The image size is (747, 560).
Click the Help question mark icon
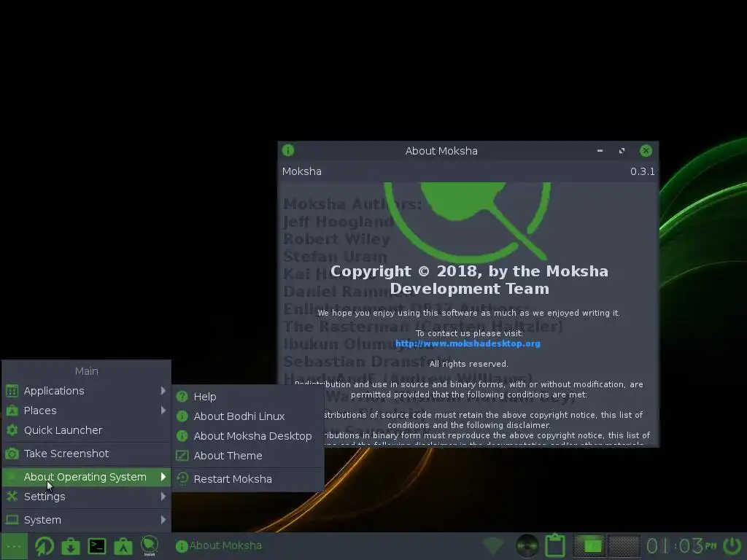tap(182, 397)
